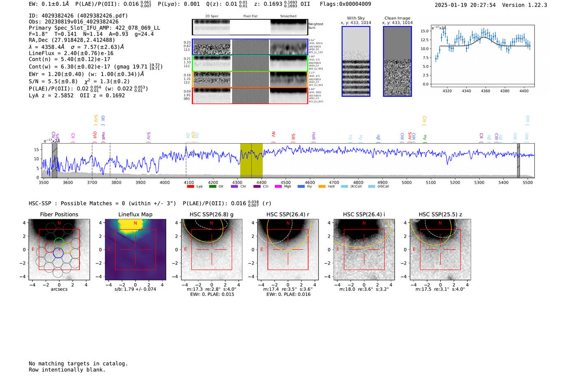Click the red fiber circle
The height and width of the screenshot is (392, 576).
[50, 247]
